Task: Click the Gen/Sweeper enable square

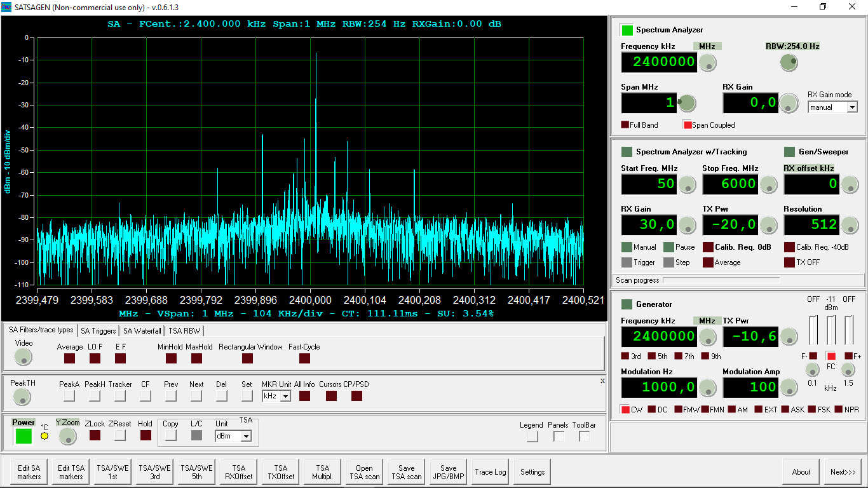Action: coord(789,152)
